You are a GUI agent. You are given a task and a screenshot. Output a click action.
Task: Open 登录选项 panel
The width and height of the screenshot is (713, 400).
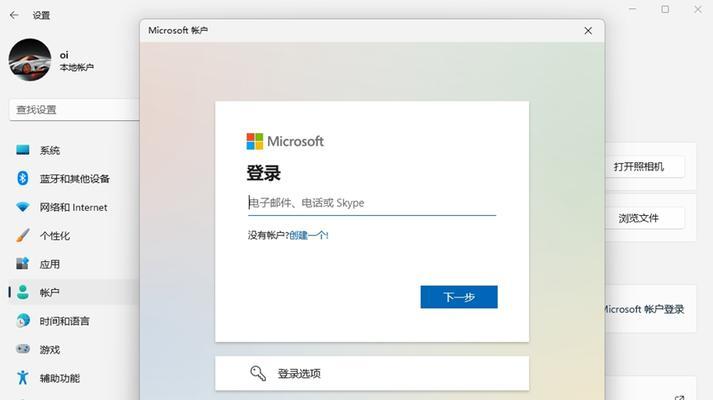point(372,373)
